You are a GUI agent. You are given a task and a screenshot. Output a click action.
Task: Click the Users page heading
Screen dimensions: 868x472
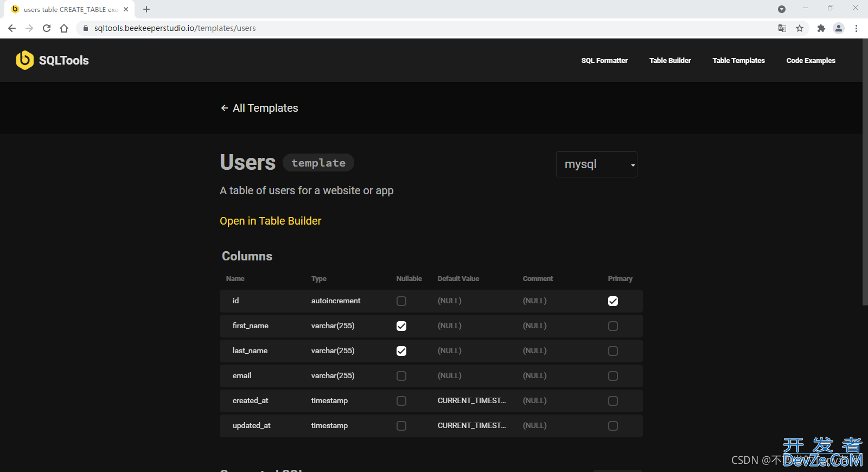[x=247, y=162]
